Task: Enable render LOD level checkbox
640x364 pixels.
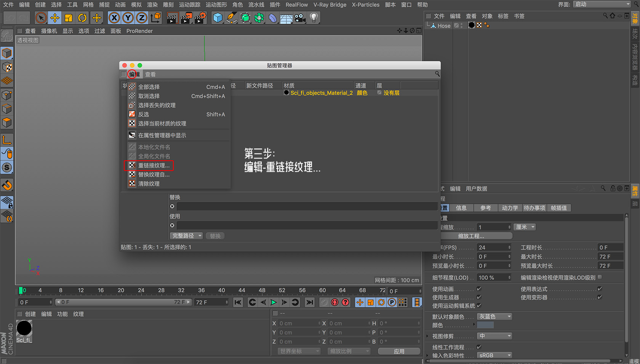Action: [600, 277]
